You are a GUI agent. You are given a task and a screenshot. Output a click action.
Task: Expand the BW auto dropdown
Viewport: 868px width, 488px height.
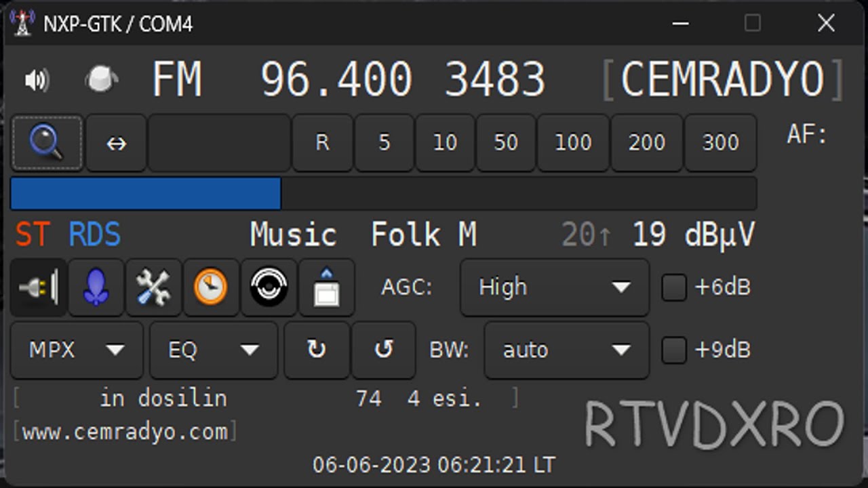(x=566, y=350)
